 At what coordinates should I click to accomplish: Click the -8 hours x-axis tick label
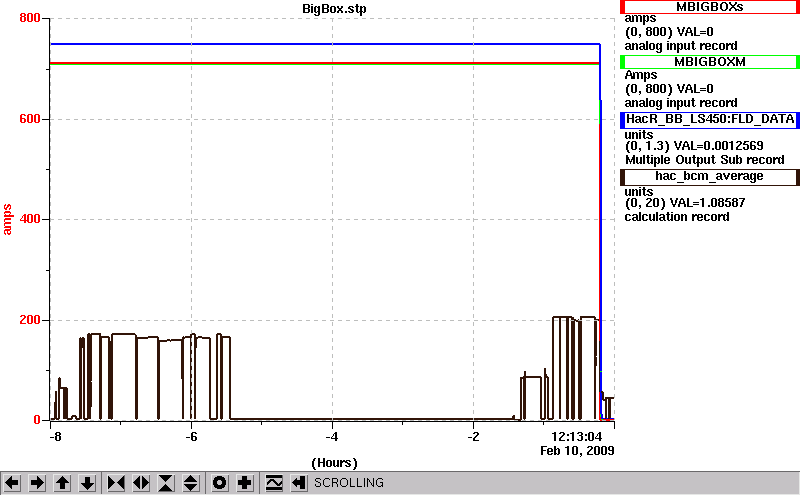coord(55,437)
